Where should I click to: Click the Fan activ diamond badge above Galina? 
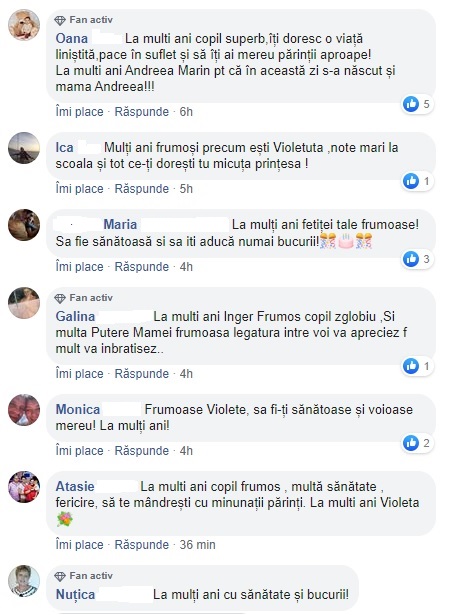(x=60, y=298)
